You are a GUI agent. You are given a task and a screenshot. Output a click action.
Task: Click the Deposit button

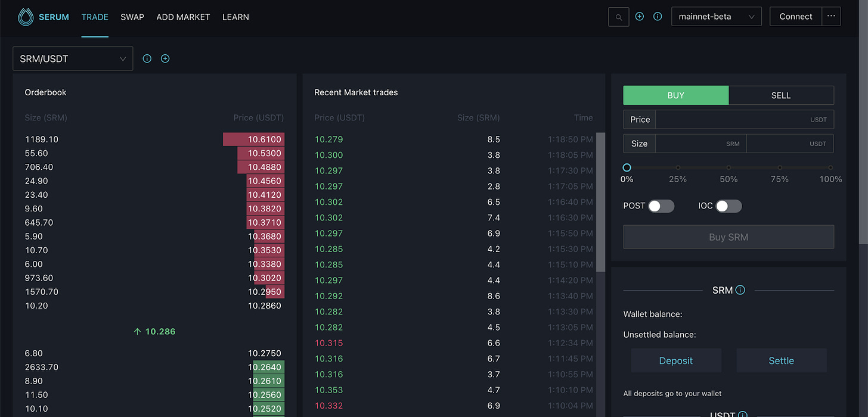(676, 360)
